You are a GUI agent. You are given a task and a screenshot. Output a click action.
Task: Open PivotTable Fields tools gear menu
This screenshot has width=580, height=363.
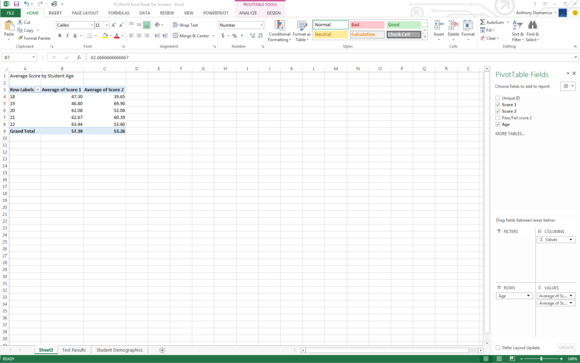coord(568,86)
